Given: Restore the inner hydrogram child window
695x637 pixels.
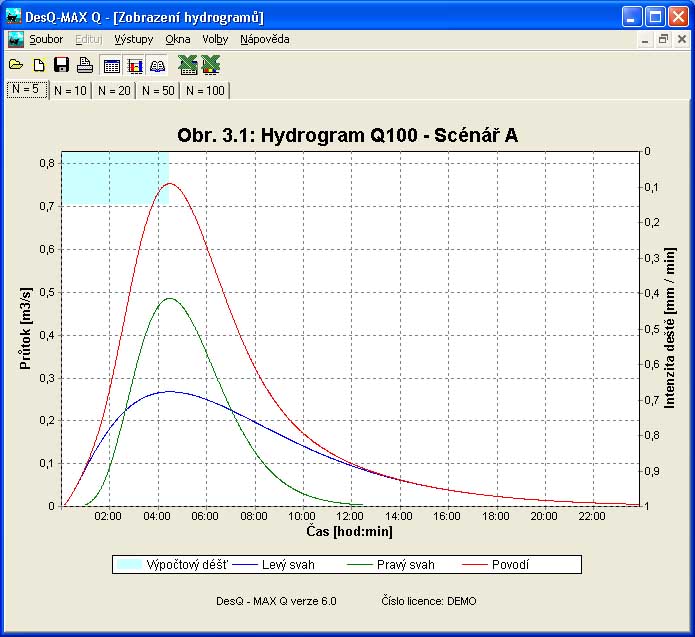Looking at the screenshot, I should pos(663,40).
